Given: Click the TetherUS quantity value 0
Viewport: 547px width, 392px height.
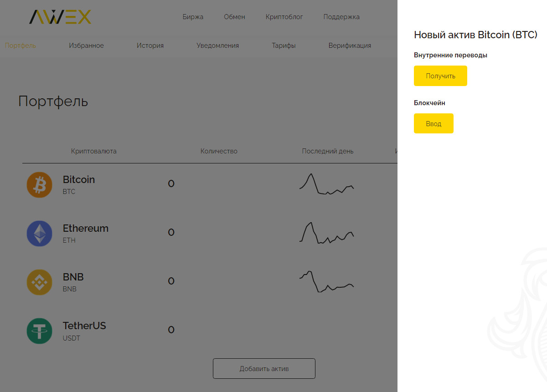Looking at the screenshot, I should point(171,330).
